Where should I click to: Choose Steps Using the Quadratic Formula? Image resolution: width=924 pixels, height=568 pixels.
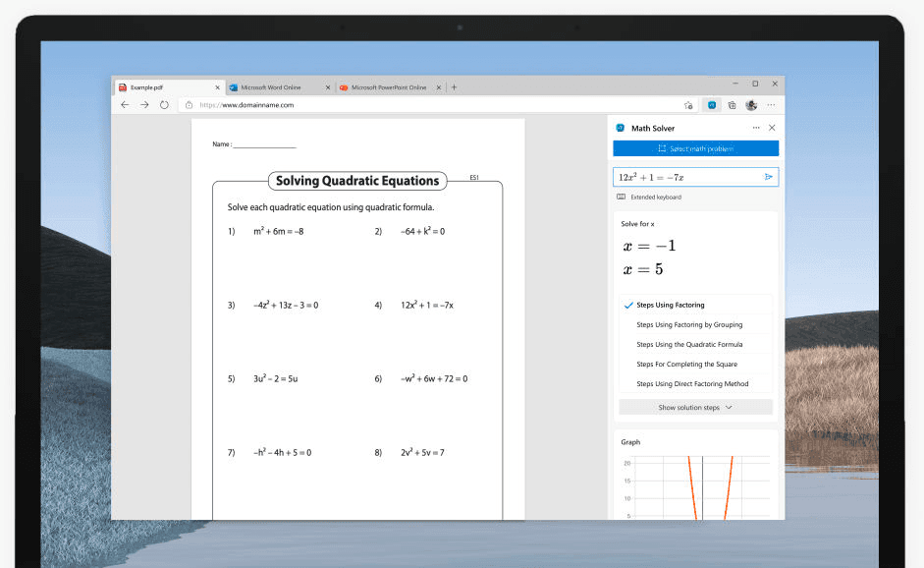pos(689,344)
